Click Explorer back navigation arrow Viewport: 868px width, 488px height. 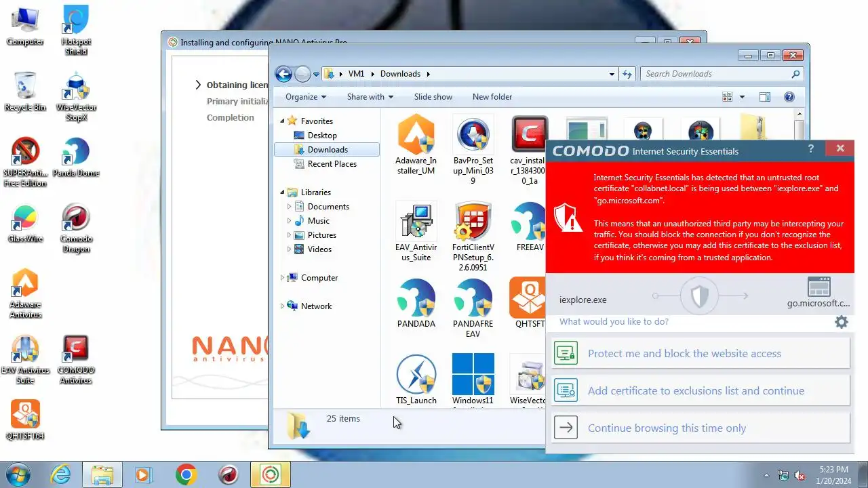pyautogui.click(x=283, y=74)
